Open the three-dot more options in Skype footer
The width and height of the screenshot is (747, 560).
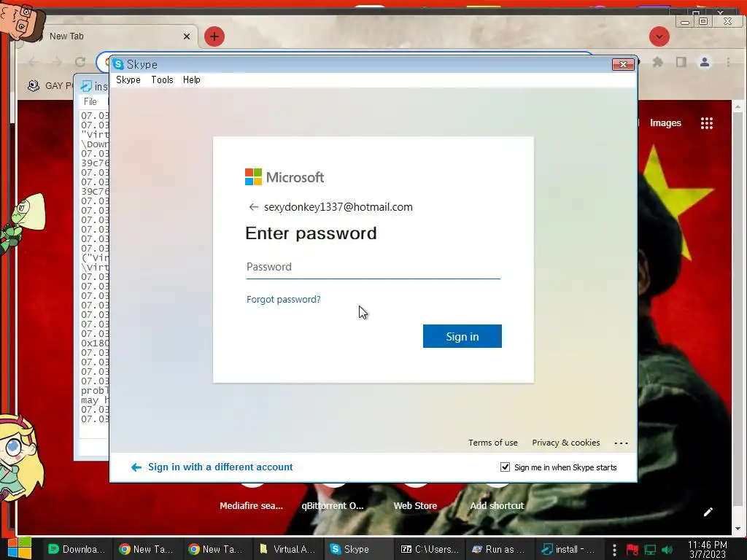[x=621, y=443]
